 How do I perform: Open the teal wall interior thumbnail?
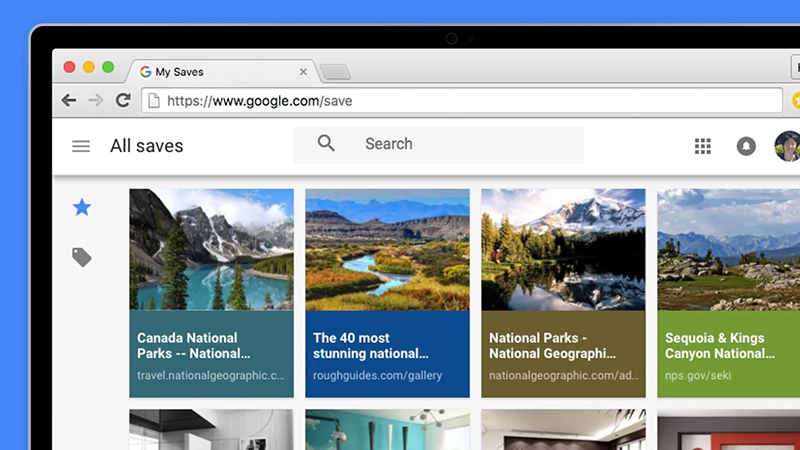pyautogui.click(x=387, y=430)
